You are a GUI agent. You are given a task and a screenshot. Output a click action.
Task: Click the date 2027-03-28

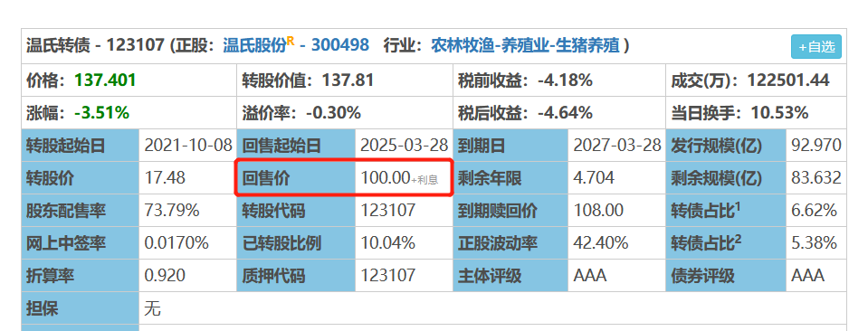coord(617,146)
